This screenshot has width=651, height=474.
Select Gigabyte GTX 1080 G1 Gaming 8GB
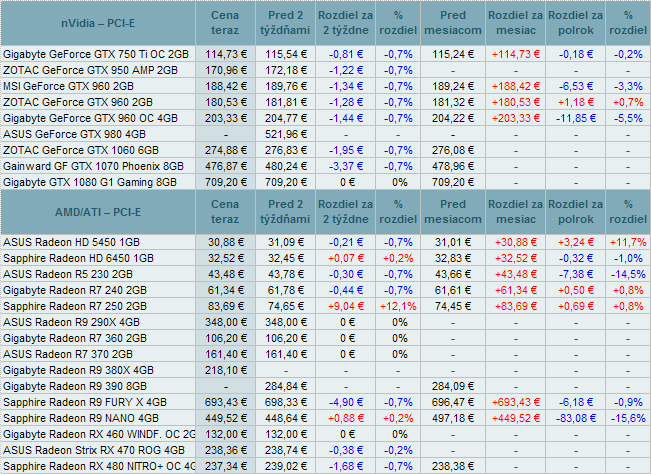point(90,182)
